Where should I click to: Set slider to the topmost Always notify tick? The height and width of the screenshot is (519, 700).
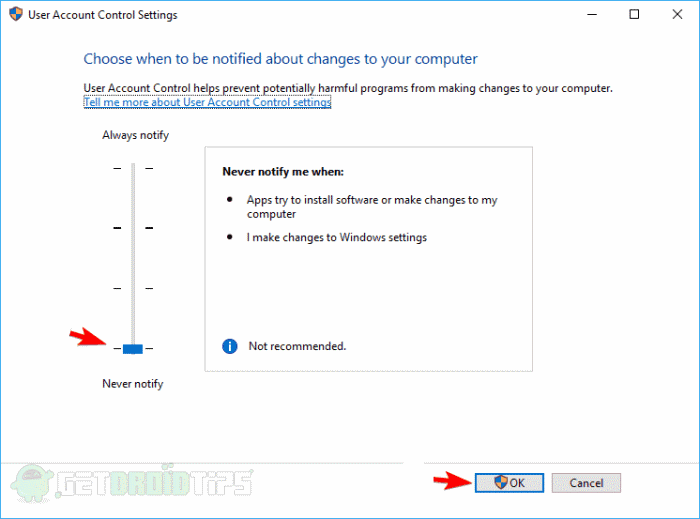133,168
